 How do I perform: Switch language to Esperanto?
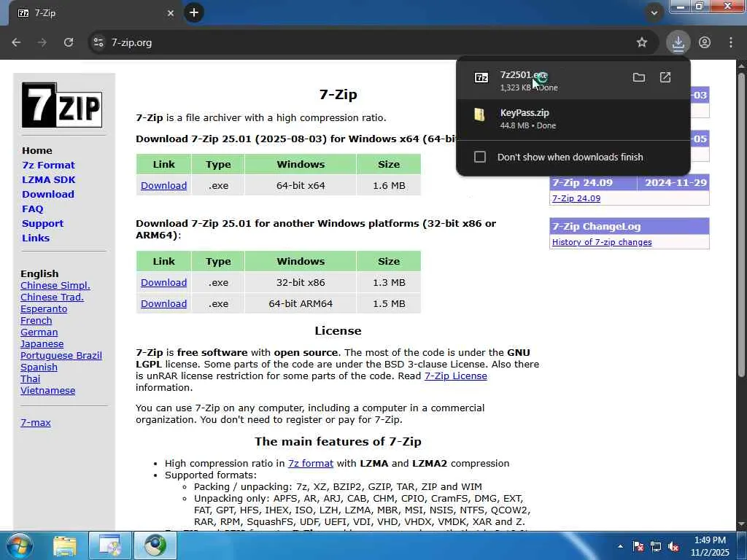click(x=44, y=308)
